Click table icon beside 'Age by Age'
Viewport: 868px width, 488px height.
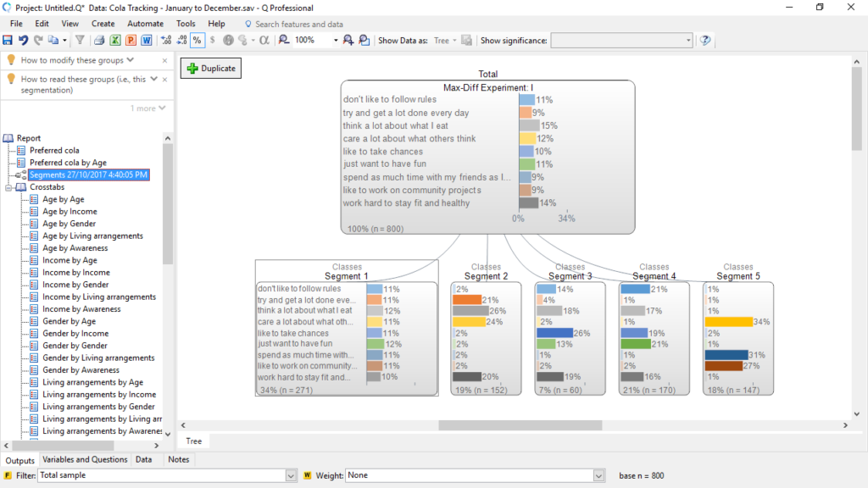pos(34,199)
